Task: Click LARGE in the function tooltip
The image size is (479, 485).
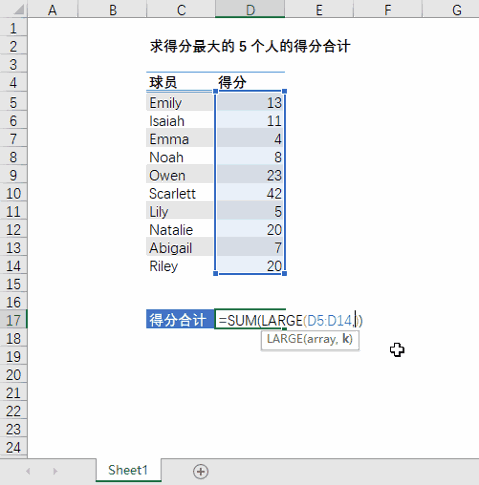Action: click(284, 339)
